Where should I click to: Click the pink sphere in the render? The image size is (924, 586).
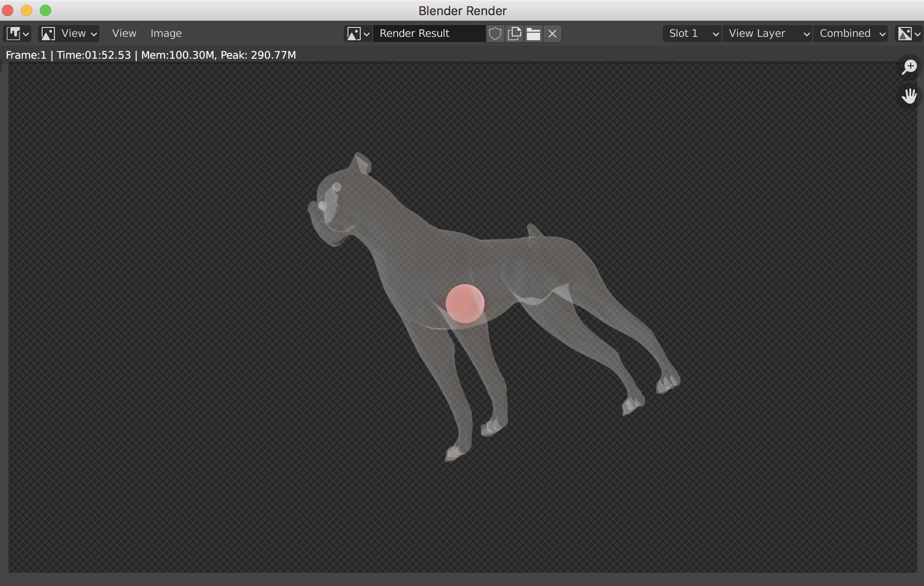click(x=465, y=303)
